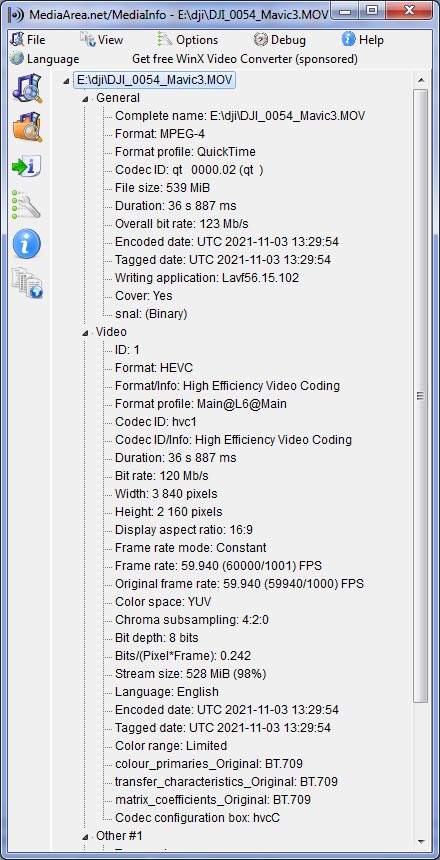This screenshot has width=440, height=860.
Task: Open the File menu
Action: (28, 40)
